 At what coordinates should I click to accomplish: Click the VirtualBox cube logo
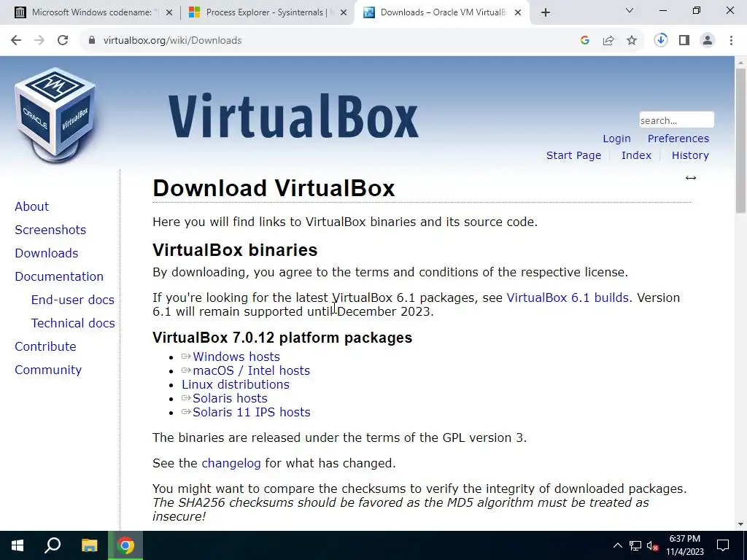(55, 114)
